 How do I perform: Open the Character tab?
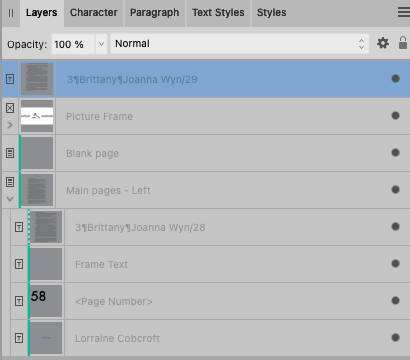pyautogui.click(x=94, y=13)
